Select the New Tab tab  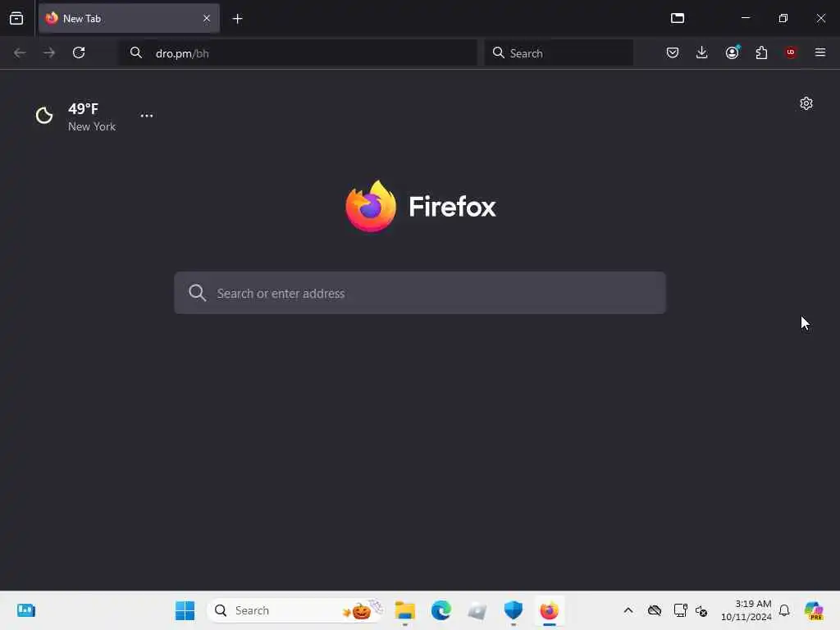click(129, 18)
